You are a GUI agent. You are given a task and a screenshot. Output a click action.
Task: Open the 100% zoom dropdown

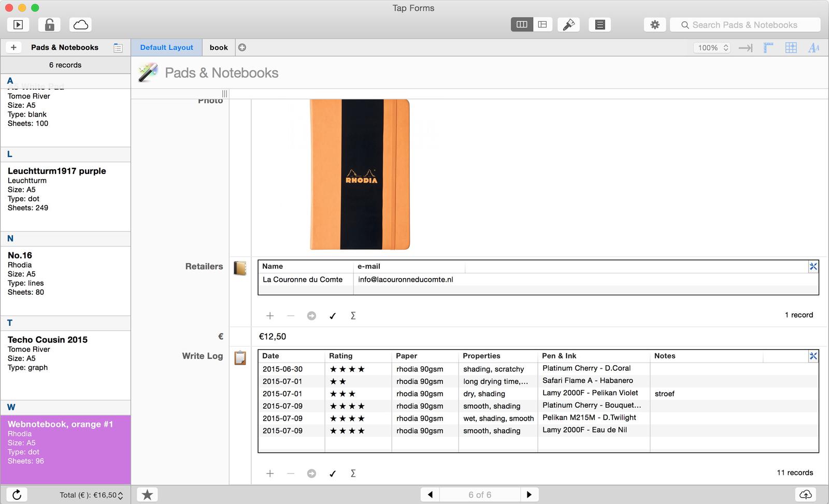pos(711,48)
